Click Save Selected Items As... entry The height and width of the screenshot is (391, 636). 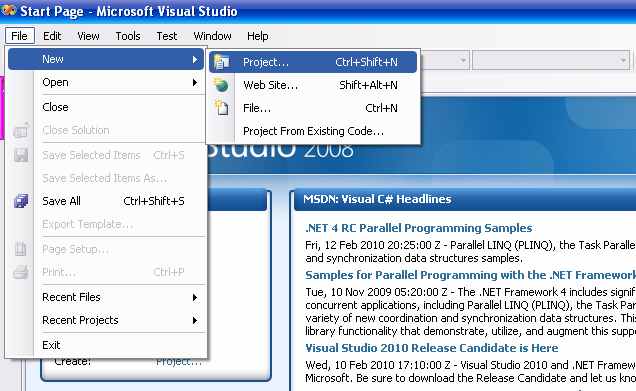106,178
